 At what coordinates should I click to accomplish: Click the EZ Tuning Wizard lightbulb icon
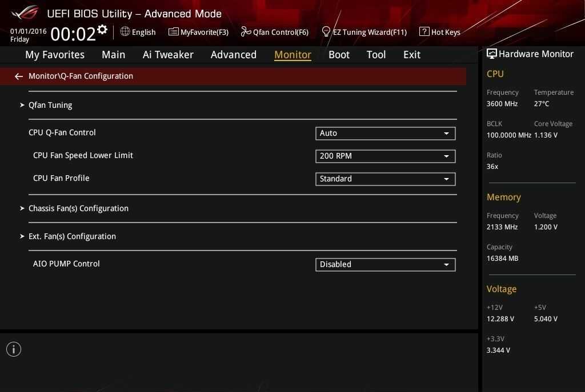(326, 31)
